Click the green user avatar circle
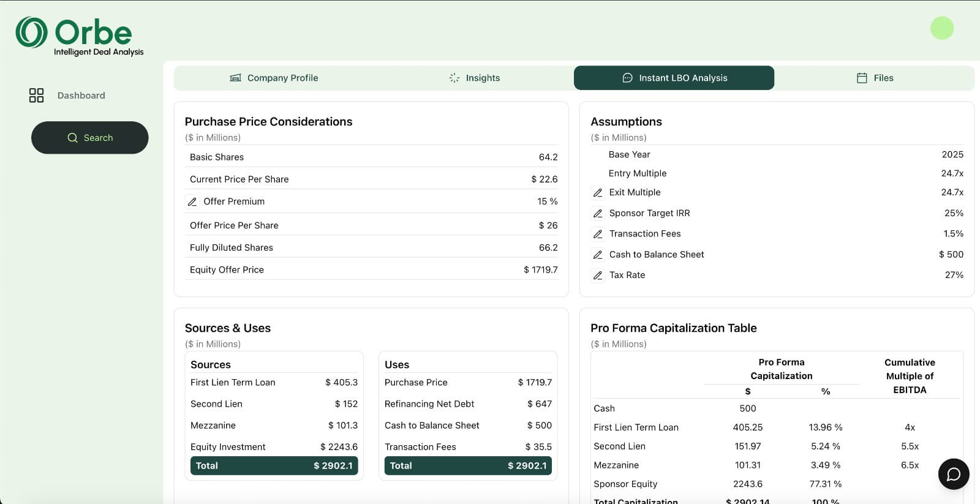This screenshot has width=980, height=504. pos(941,28)
